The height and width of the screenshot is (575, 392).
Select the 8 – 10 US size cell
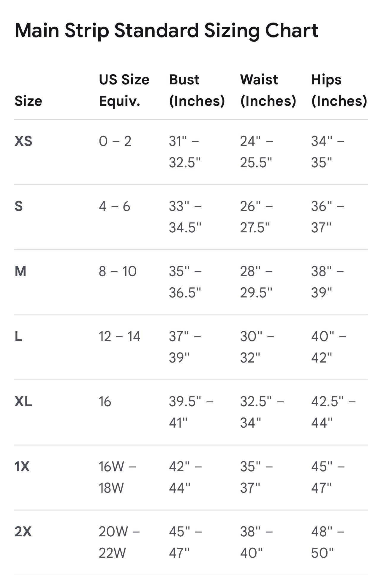click(118, 271)
